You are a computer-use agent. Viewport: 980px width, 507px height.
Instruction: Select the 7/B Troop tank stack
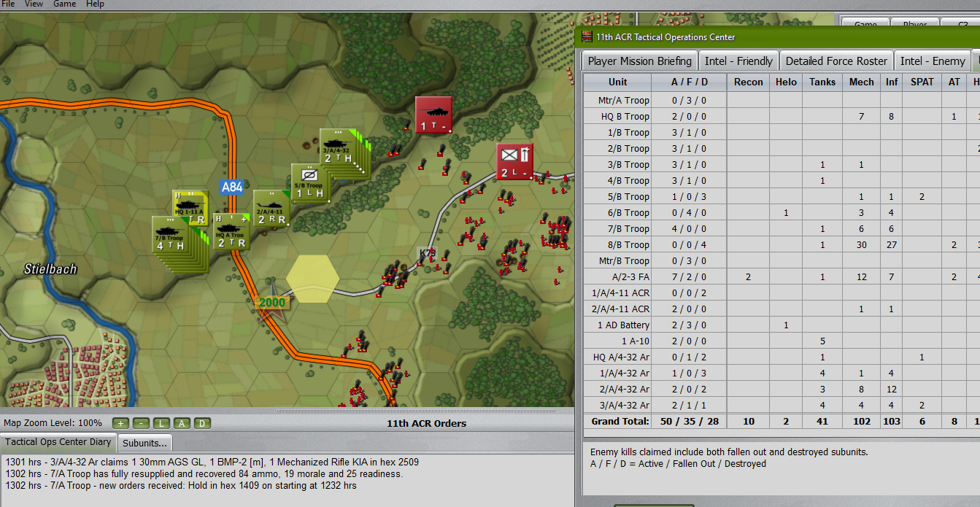tap(170, 235)
